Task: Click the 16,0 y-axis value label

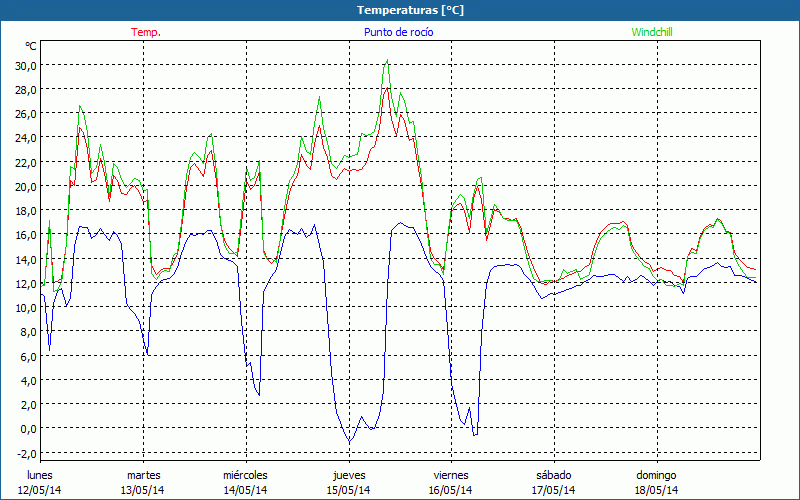Action: point(25,234)
